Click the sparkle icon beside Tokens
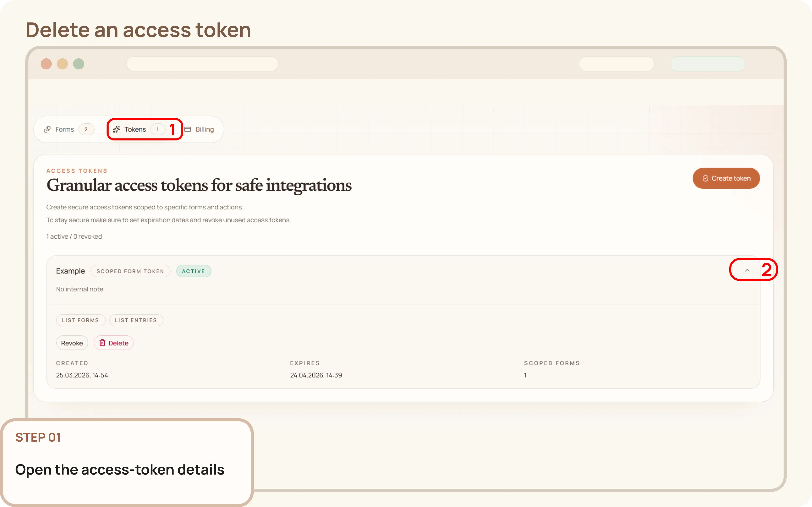Image resolution: width=812 pixels, height=507 pixels. tap(116, 129)
